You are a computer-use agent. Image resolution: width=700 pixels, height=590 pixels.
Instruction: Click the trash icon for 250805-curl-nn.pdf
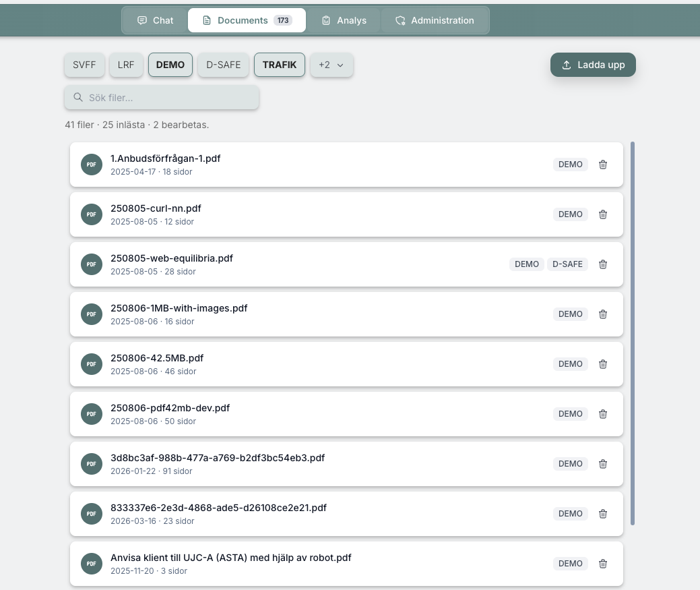coord(603,214)
